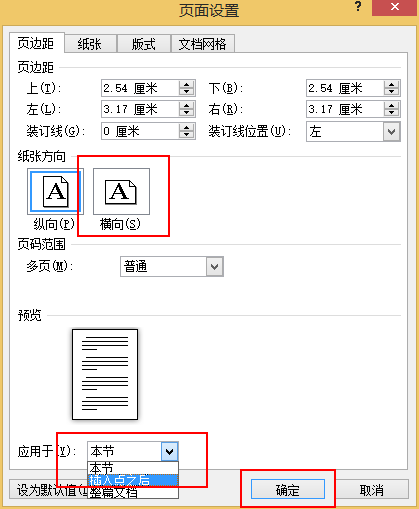The image size is (419, 509).
Task: Increase the 左(L) left margin value
Action: [x=187, y=105]
